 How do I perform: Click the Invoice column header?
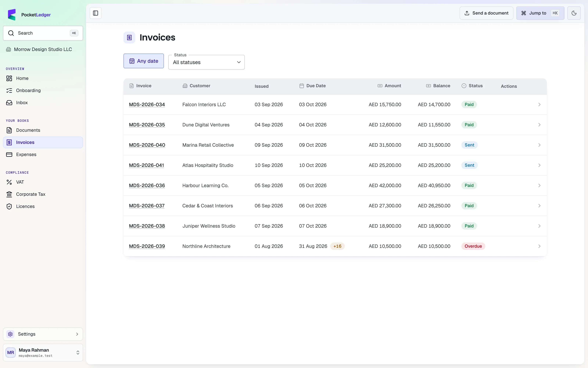click(x=140, y=86)
